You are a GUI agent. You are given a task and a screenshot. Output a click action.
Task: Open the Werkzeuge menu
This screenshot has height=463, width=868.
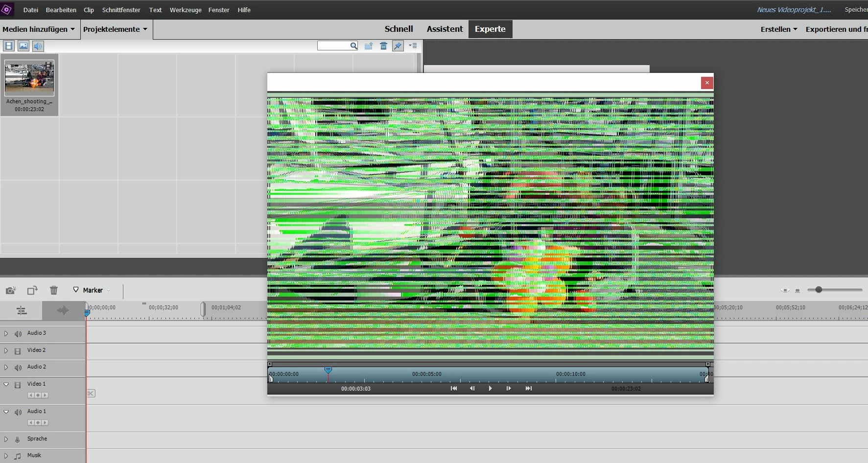(x=186, y=10)
